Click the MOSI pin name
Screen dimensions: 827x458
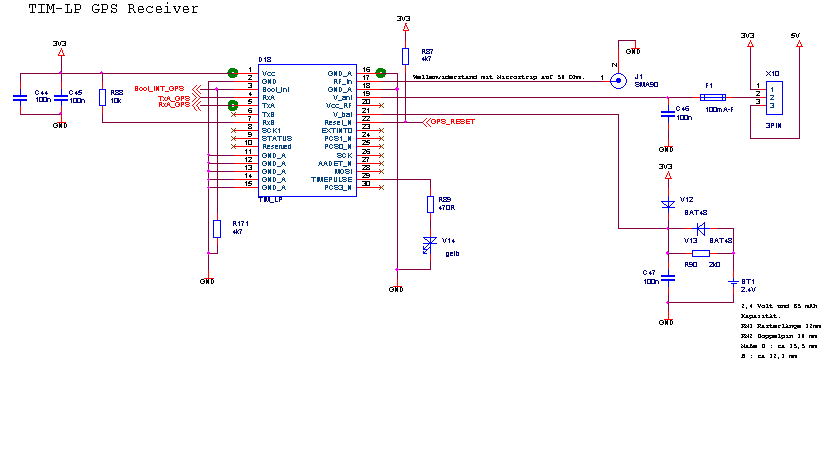343,171
